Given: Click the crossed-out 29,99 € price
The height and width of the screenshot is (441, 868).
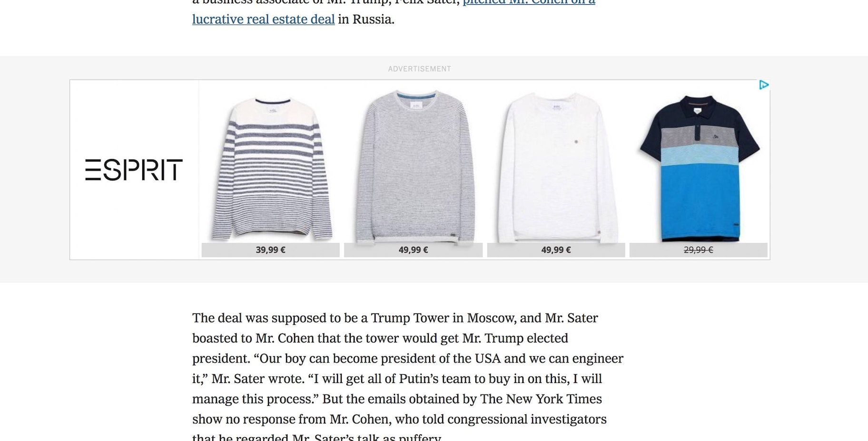Looking at the screenshot, I should [x=698, y=250].
